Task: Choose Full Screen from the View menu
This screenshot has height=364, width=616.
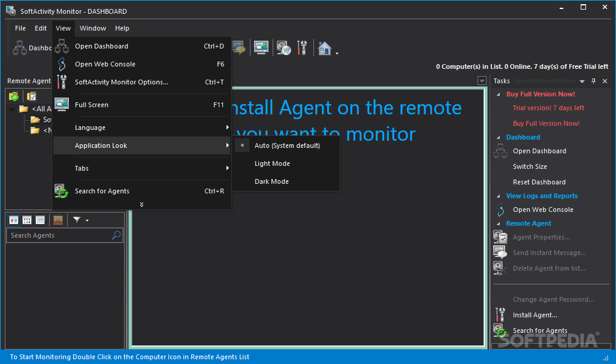Action: pyautogui.click(x=141, y=105)
